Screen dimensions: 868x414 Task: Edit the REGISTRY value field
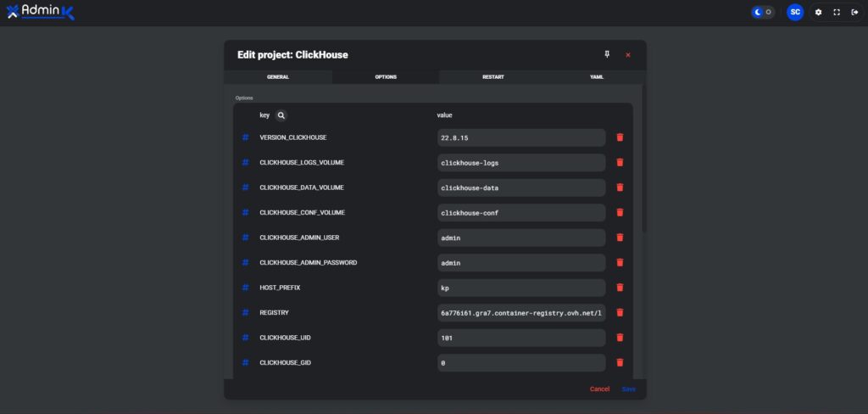[521, 312]
